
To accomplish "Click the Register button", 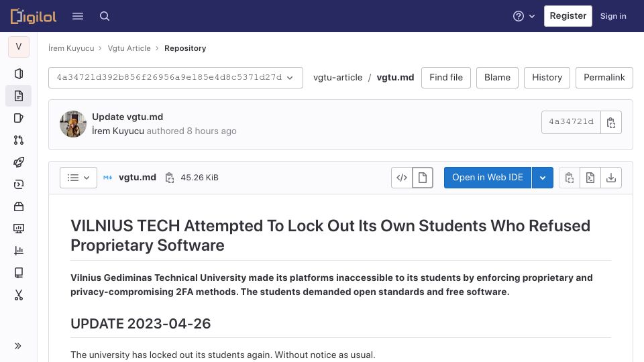I will click(568, 16).
